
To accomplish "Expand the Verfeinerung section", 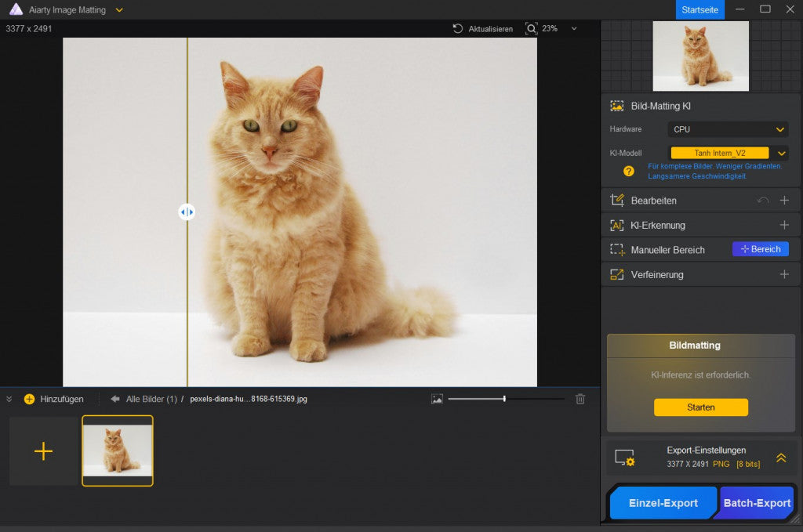I will [x=783, y=275].
